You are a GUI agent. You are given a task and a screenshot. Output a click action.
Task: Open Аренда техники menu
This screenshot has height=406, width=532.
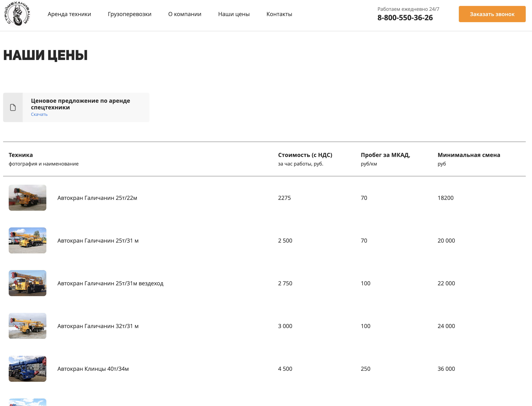click(x=69, y=14)
